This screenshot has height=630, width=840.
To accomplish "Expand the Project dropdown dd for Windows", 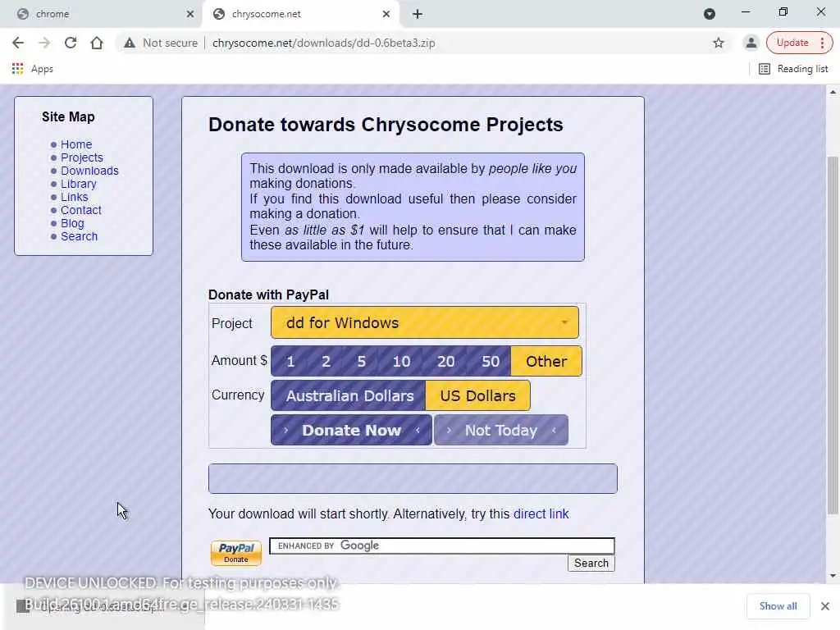I will [424, 322].
